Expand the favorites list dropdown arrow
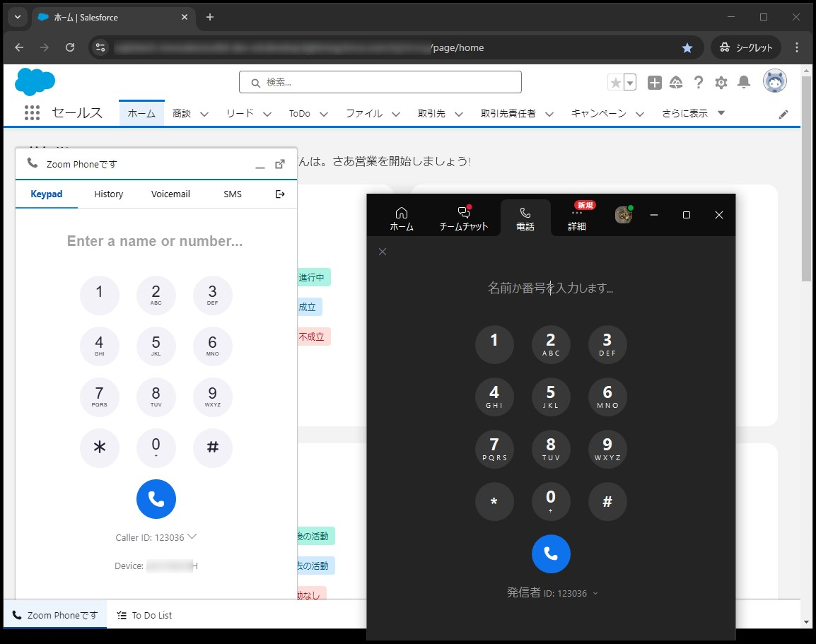 (630, 82)
